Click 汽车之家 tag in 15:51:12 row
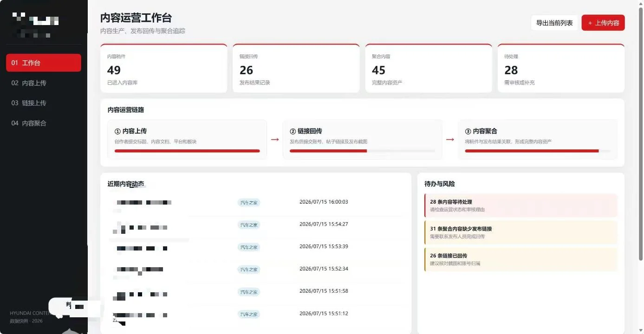 [249, 314]
